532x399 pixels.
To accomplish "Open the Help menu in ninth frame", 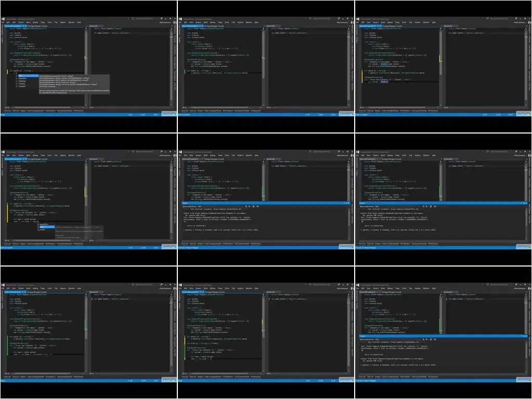I will (x=434, y=288).
